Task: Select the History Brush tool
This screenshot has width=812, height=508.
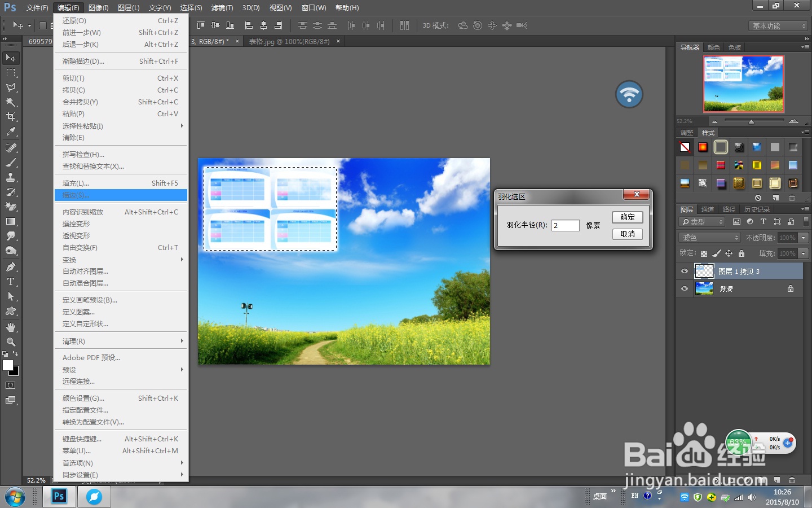Action: point(11,192)
